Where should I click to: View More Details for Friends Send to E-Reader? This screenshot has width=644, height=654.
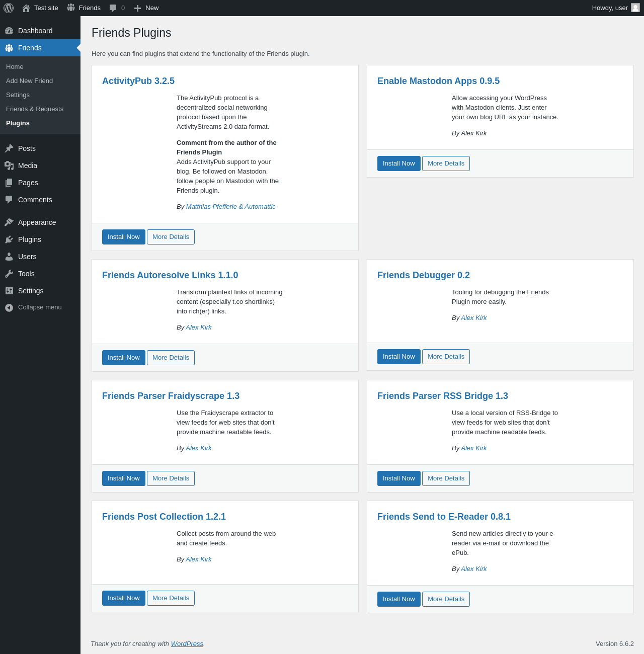(446, 599)
